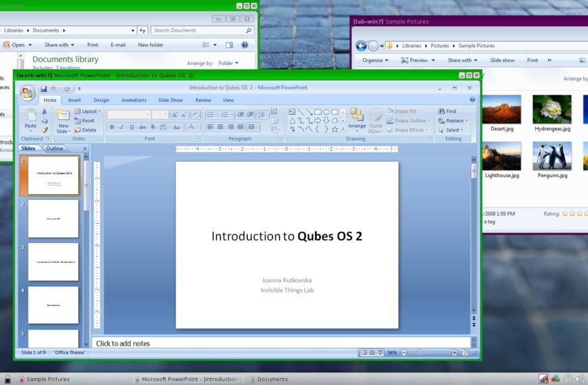
Task: Open the Outline tab in slide pane
Action: coord(55,149)
